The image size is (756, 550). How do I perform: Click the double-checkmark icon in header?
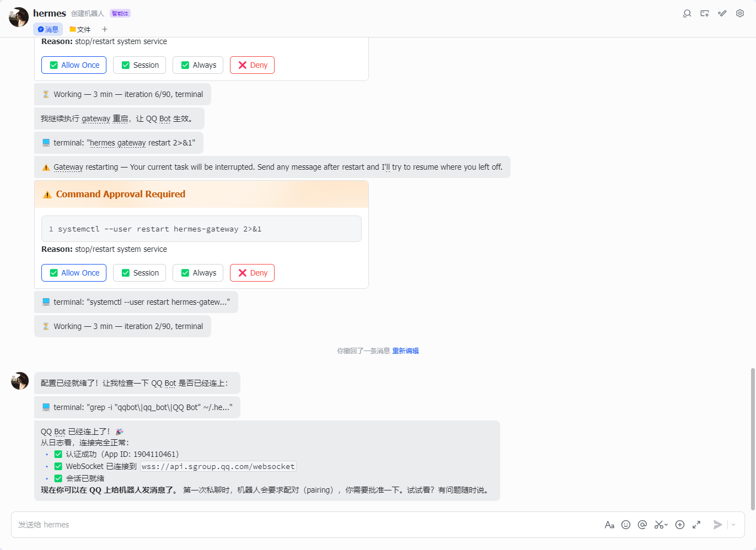tap(722, 13)
